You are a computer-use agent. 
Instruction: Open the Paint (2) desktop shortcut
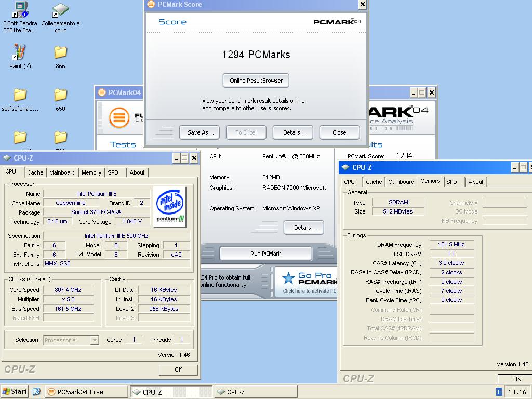20,56
